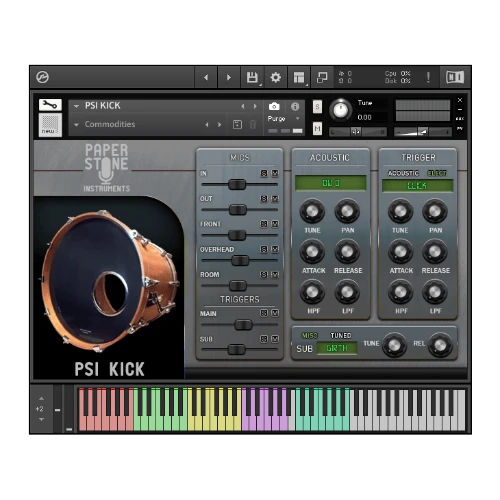Open the Acoustic sample selector green display
The image size is (500, 500).
point(330,183)
